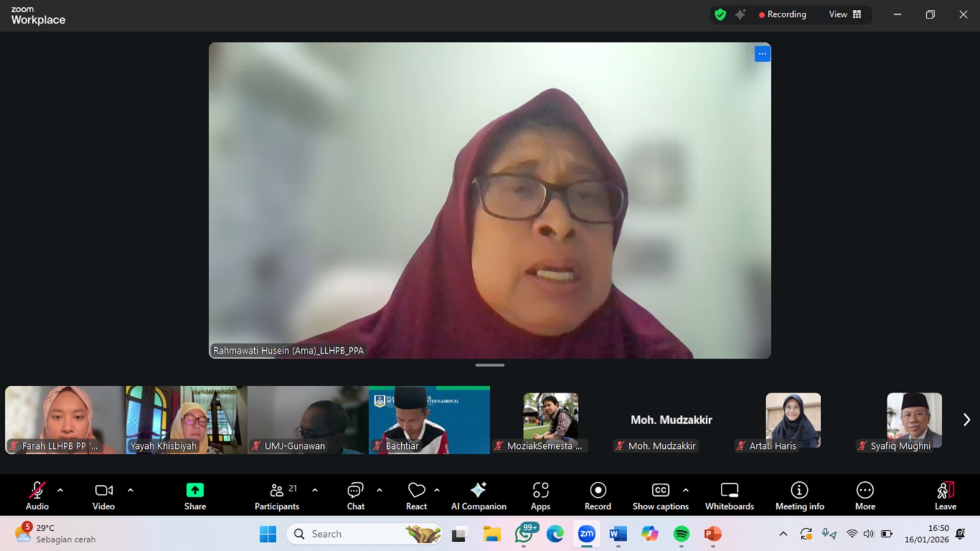Viewport: 980px width, 551px height.
Task: Open the View layout menu
Action: 845,15
